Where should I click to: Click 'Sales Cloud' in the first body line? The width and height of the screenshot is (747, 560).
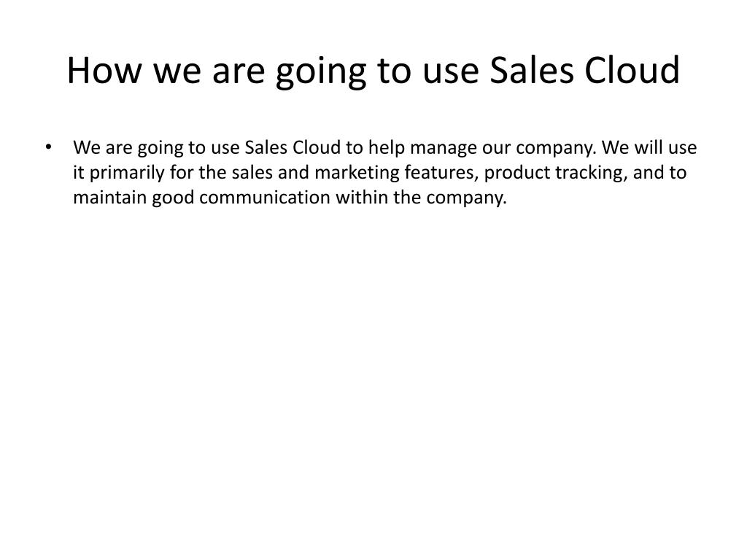point(293,147)
